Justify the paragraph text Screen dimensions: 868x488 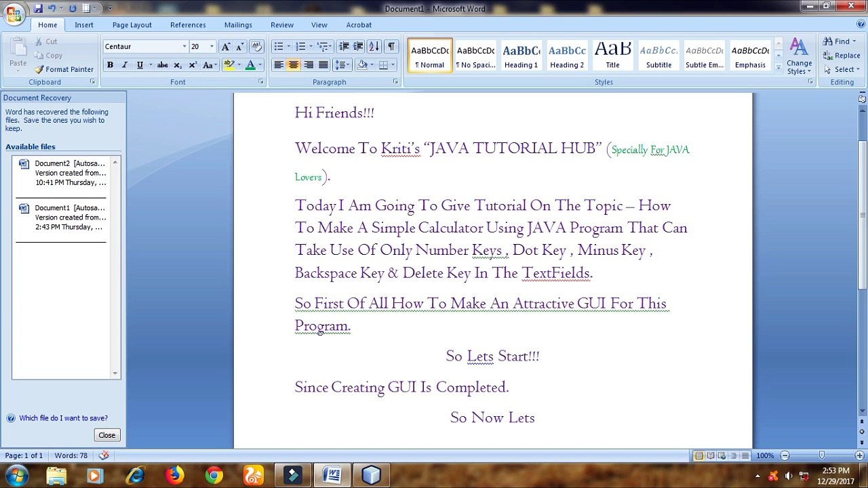323,65
